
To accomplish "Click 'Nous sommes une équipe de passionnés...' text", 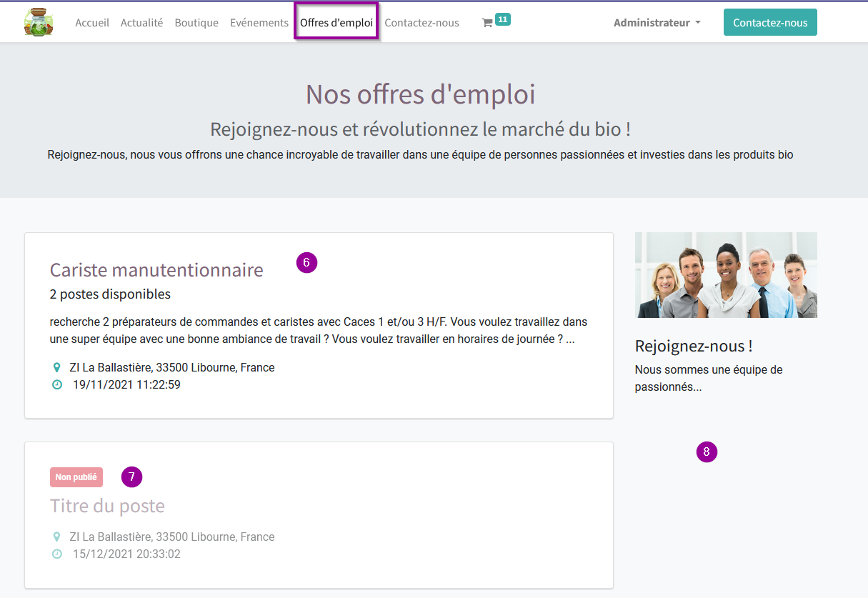I will click(709, 379).
